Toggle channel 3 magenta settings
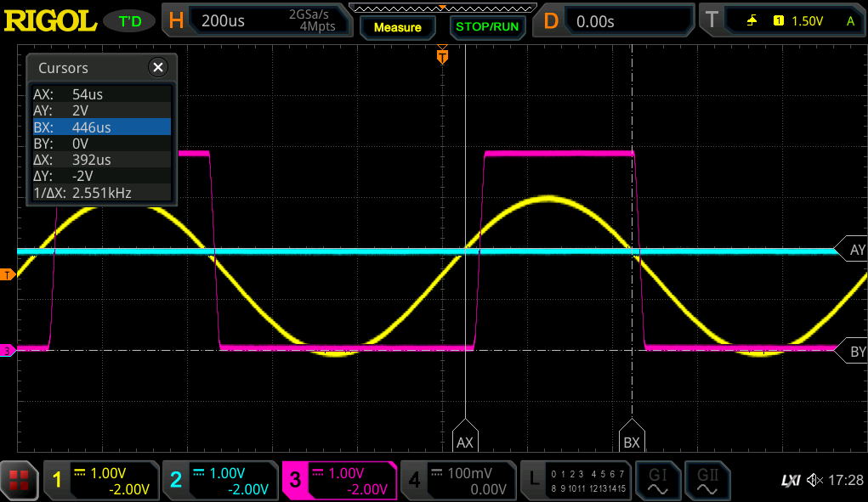The width and height of the screenshot is (868, 502). 339,480
